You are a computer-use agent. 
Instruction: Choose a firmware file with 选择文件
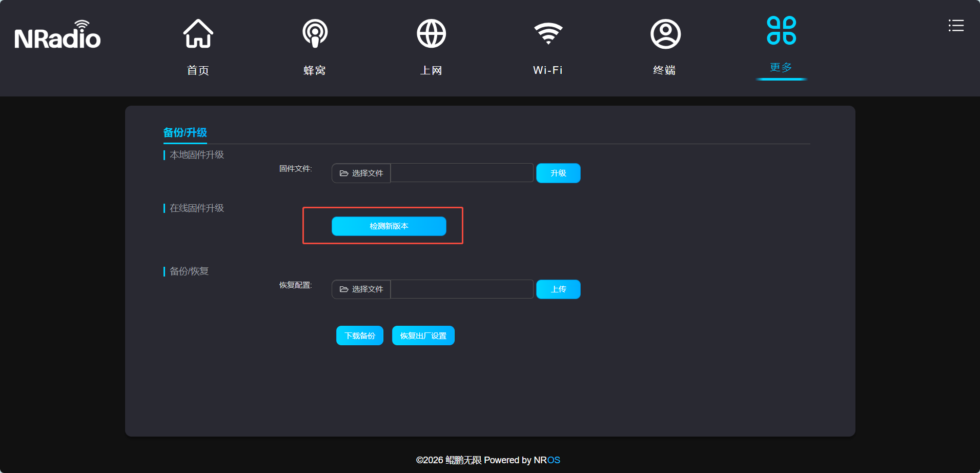(x=361, y=173)
